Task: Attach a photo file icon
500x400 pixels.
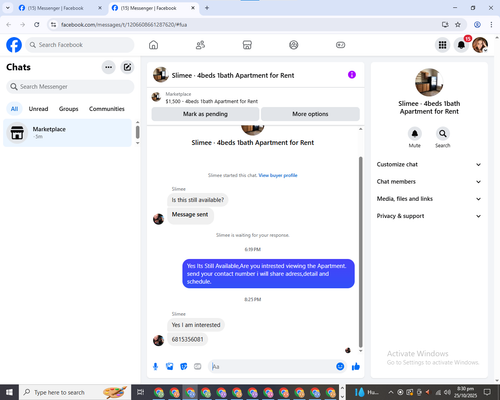Action: [x=170, y=367]
